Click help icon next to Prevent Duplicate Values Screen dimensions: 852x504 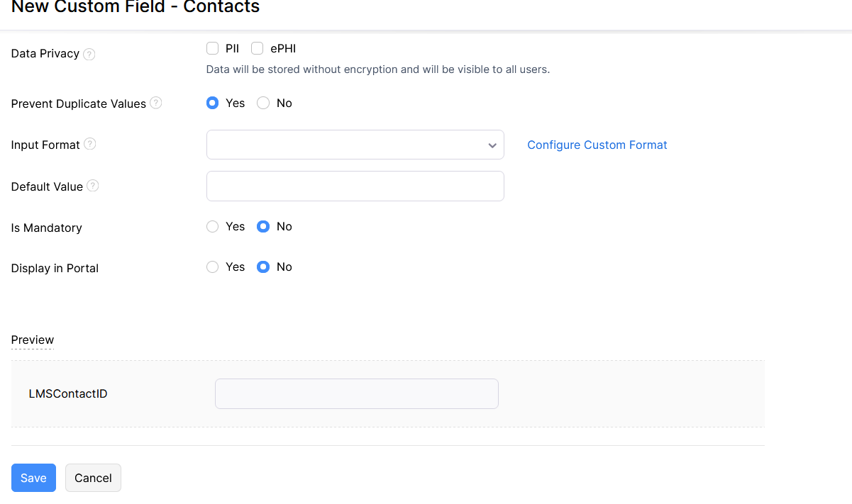[156, 103]
